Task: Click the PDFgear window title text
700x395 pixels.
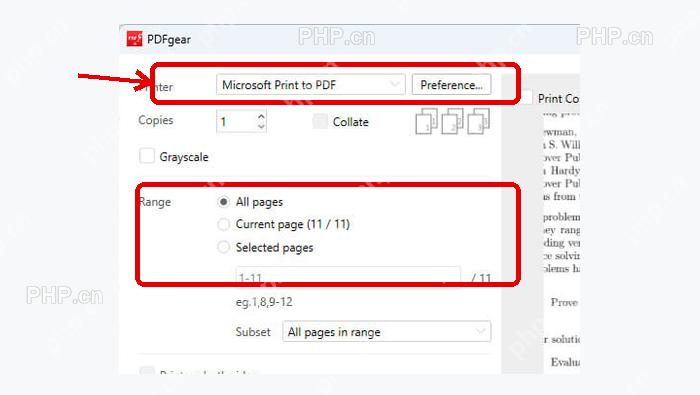Action: [169, 39]
